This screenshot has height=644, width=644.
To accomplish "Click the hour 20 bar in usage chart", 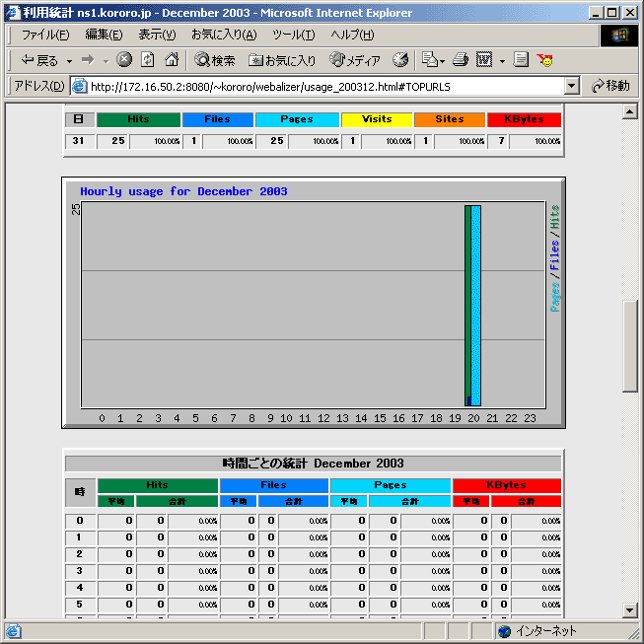I will tap(472, 306).
